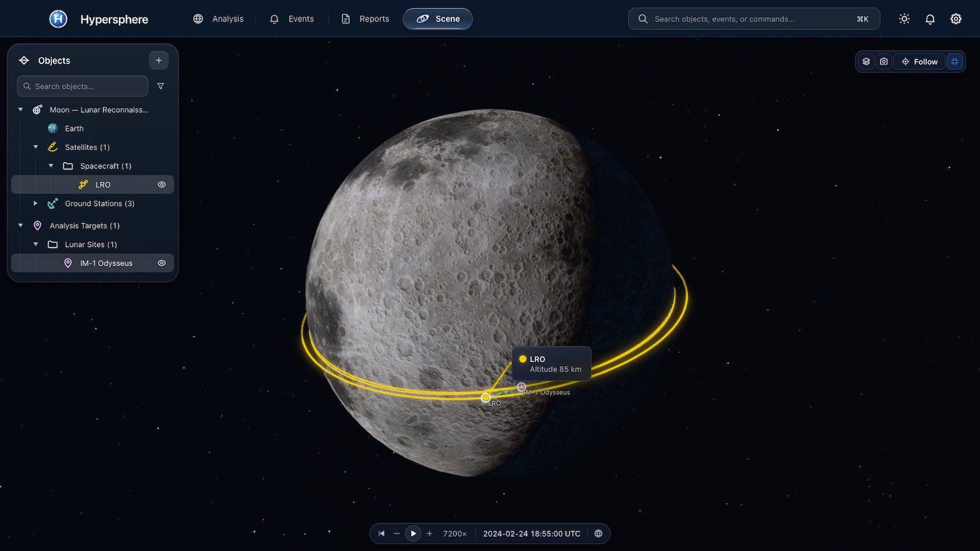
Task: Open the Analysis tab
Action: tap(218, 19)
